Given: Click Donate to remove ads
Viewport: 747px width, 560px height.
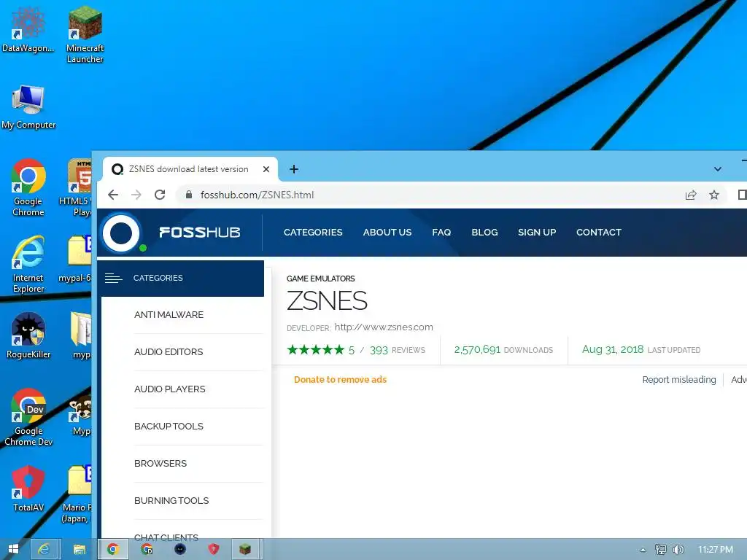Looking at the screenshot, I should coord(340,379).
